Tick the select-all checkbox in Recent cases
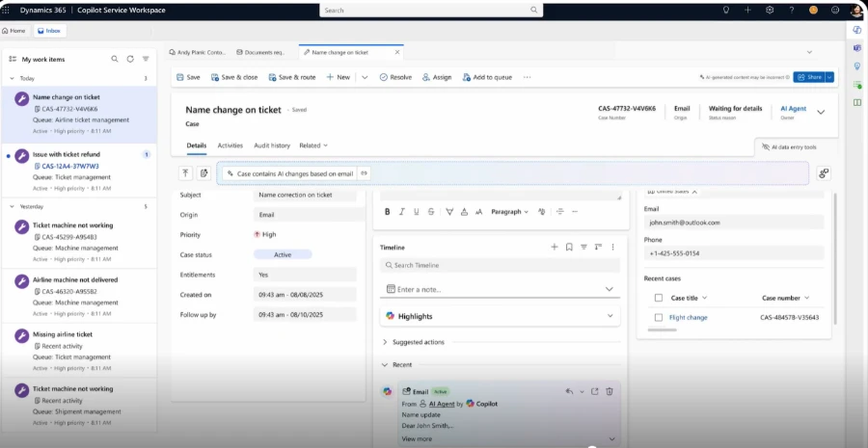868x448 pixels. tap(659, 298)
